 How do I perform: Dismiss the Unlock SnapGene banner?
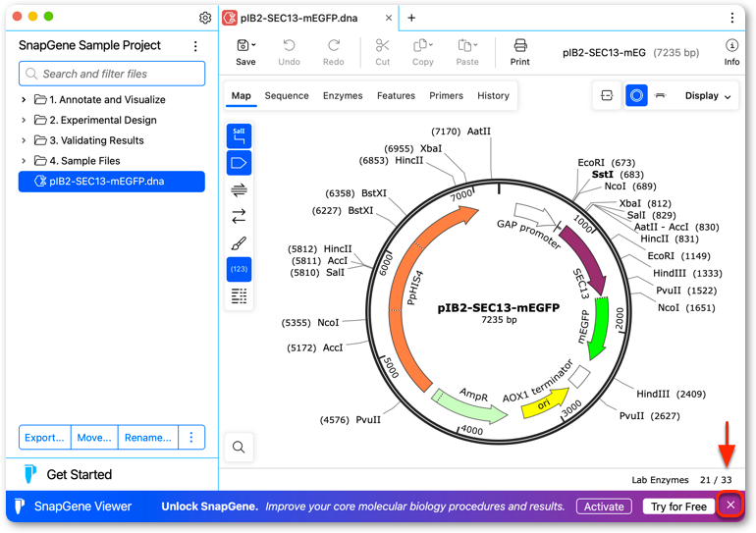click(730, 506)
